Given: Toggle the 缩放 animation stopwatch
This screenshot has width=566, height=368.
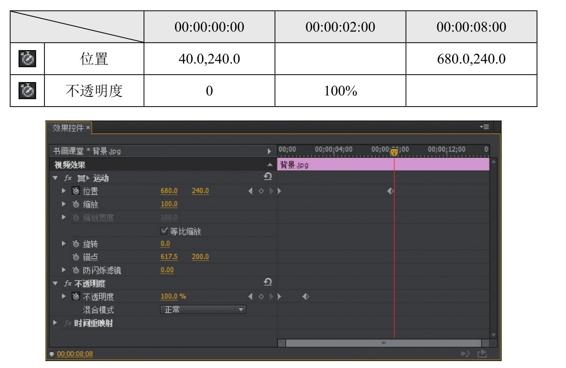Looking at the screenshot, I should click(76, 204).
